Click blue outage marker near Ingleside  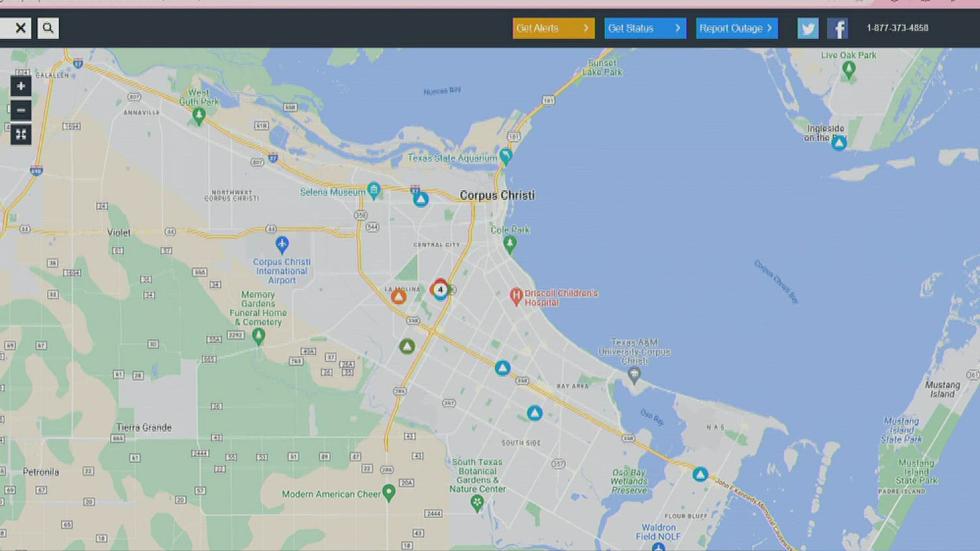point(839,143)
